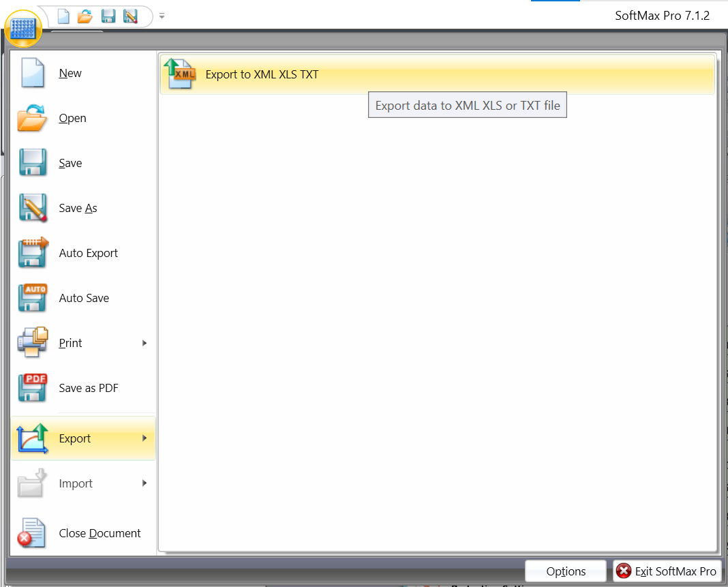Select the Auto Export menu entry

pyautogui.click(x=84, y=254)
